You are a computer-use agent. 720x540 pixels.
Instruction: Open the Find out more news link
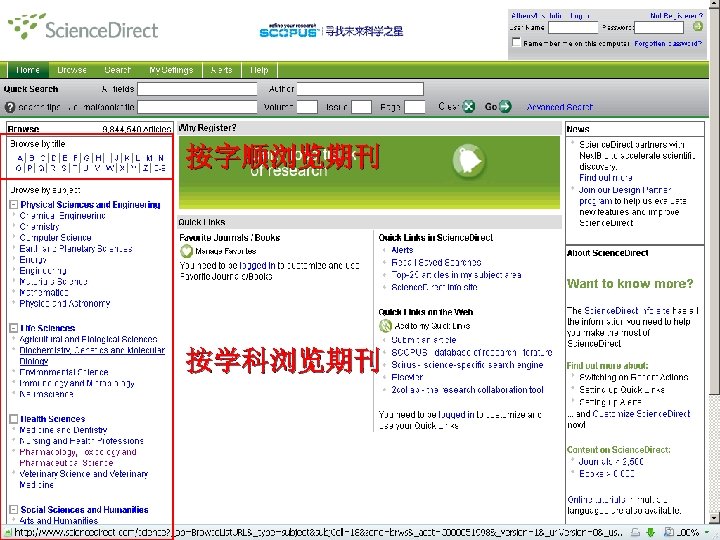pyautogui.click(x=606, y=178)
